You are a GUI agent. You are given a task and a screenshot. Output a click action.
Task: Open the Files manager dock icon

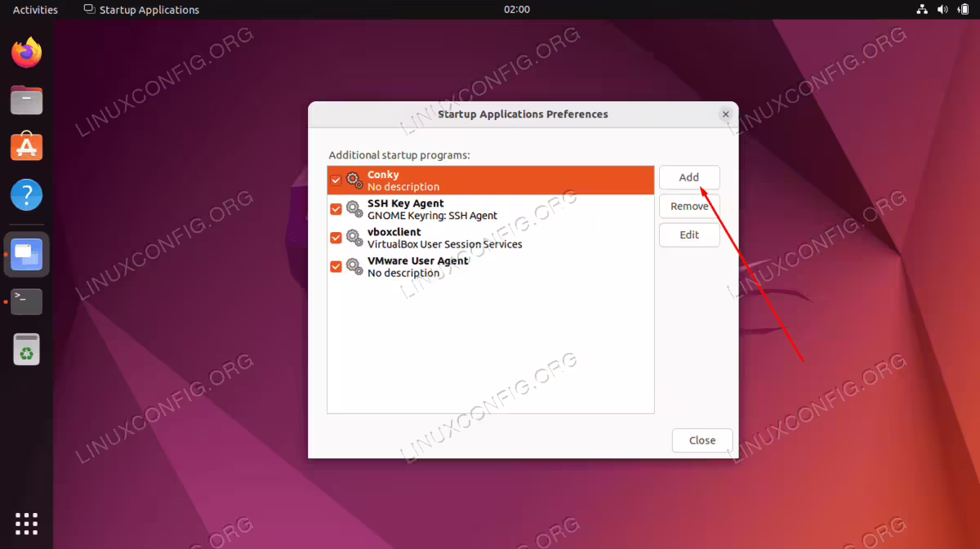[x=26, y=100]
